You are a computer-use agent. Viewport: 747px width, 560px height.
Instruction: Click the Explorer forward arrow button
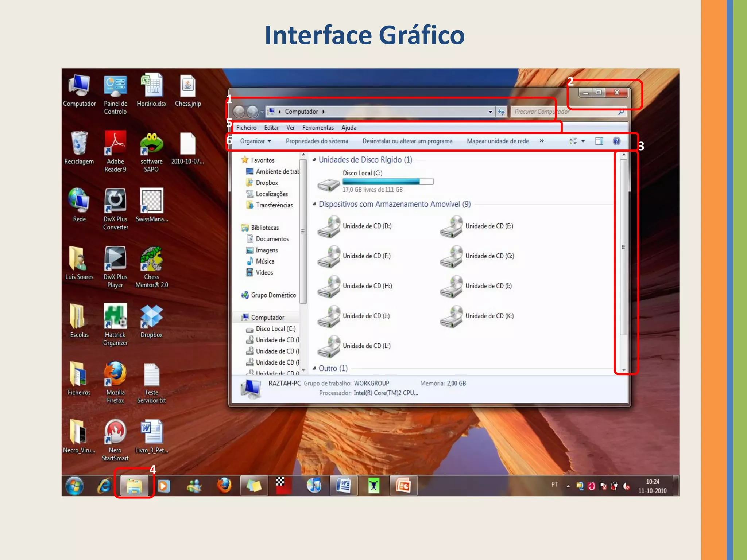click(252, 112)
